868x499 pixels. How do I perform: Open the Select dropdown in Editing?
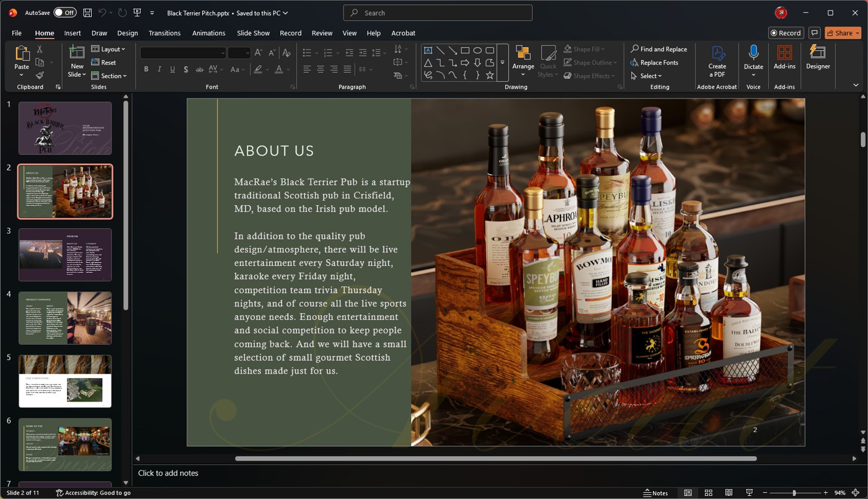[647, 76]
